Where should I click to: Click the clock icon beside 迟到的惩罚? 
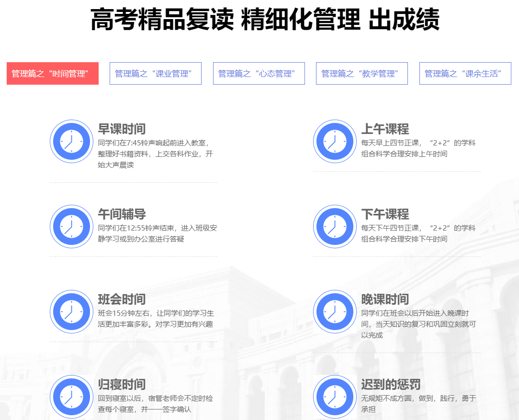(335, 397)
